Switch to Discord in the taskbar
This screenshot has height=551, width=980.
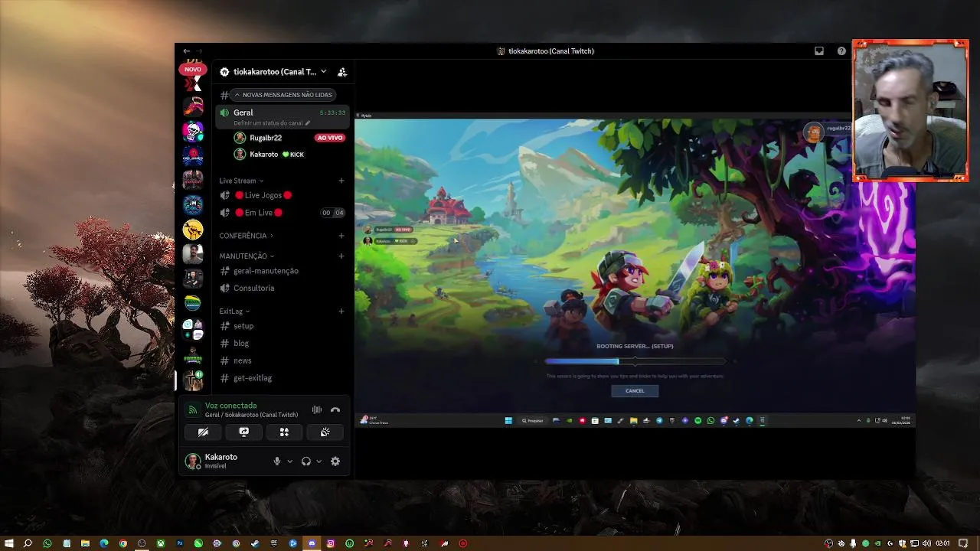pos(312,543)
